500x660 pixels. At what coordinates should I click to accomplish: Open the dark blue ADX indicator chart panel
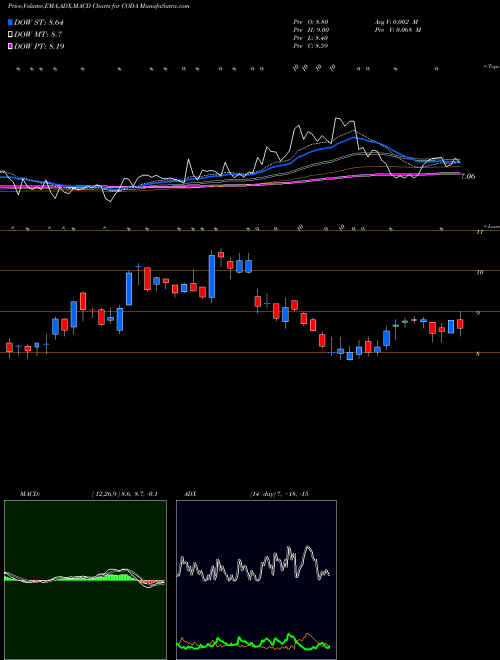[x=256, y=580]
